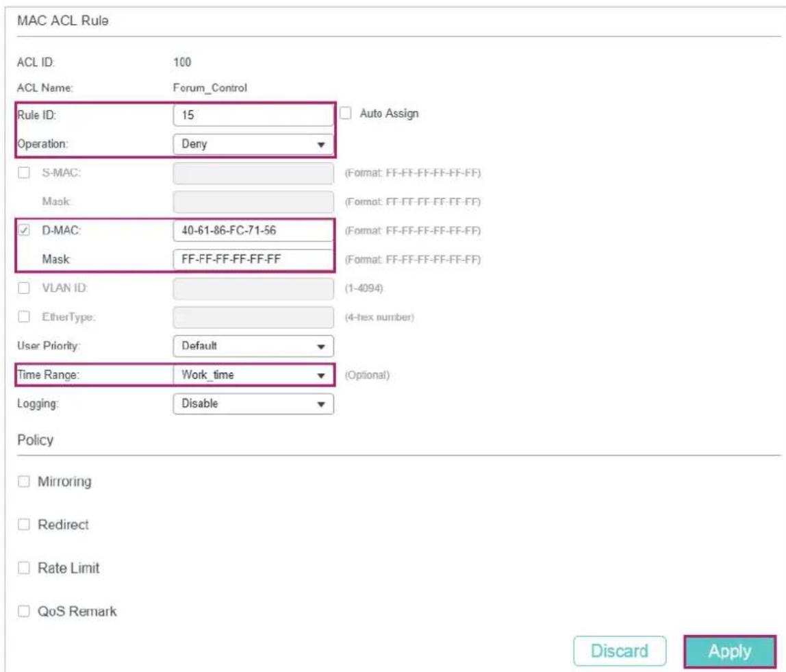Screen dimensions: 786x672
Task: Click the Rule ID input field
Action: point(253,115)
